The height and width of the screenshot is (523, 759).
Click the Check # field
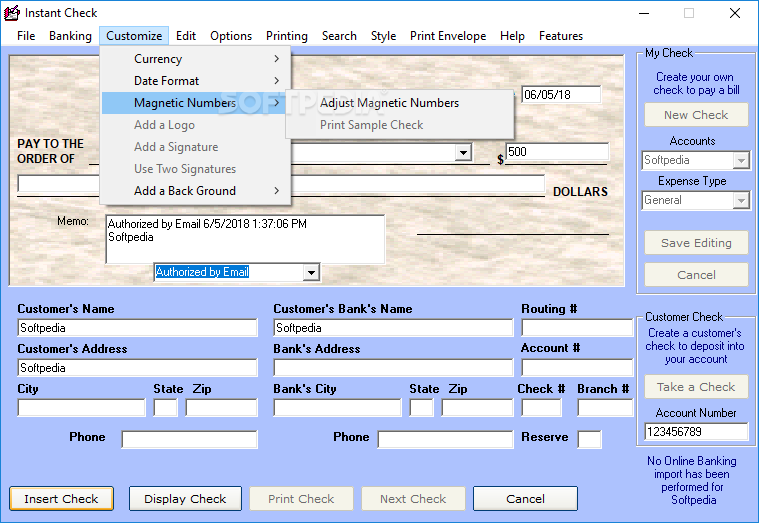pos(541,408)
